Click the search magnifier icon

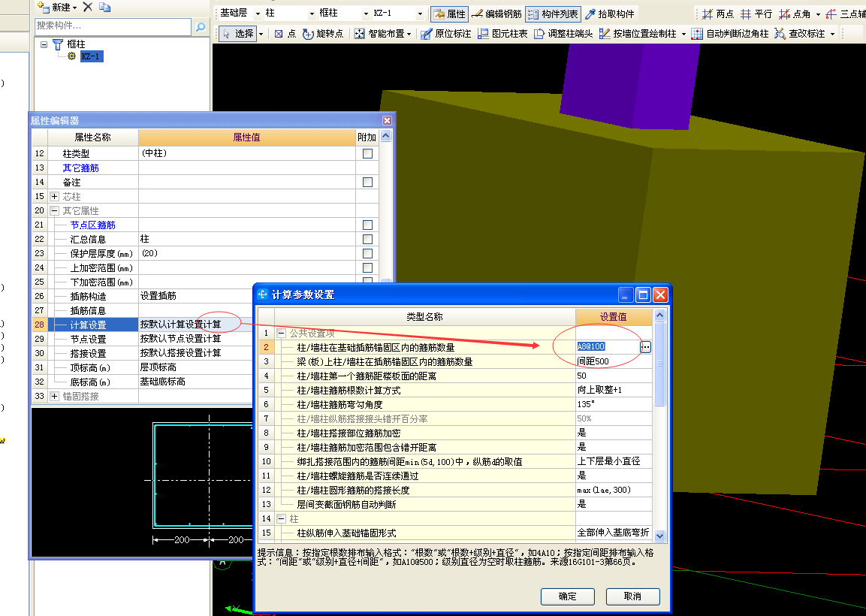point(200,26)
